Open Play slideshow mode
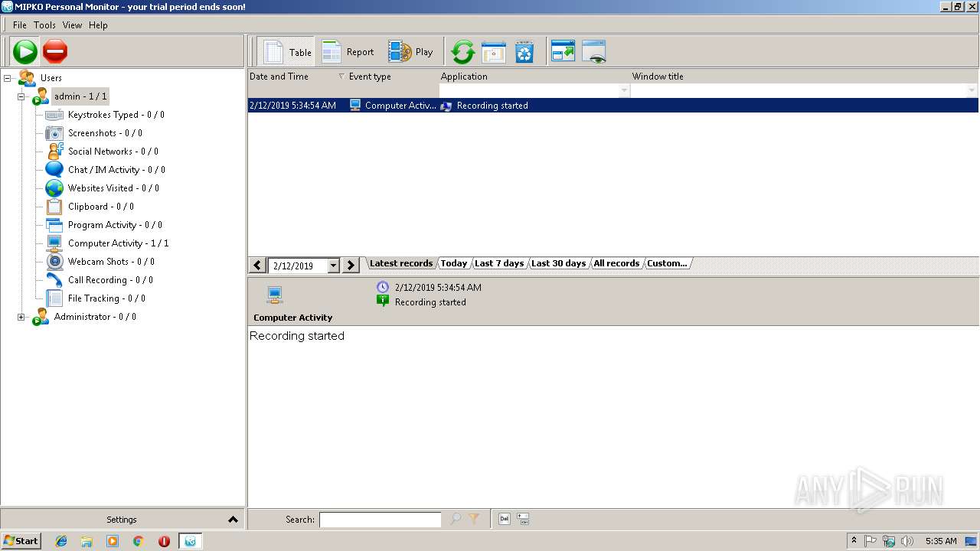The image size is (980, 551). 410,52
